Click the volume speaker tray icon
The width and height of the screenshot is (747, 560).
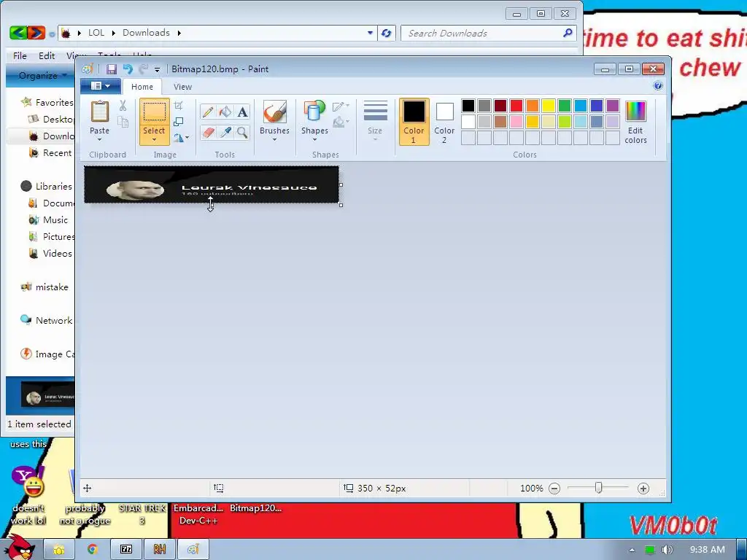pos(667,550)
